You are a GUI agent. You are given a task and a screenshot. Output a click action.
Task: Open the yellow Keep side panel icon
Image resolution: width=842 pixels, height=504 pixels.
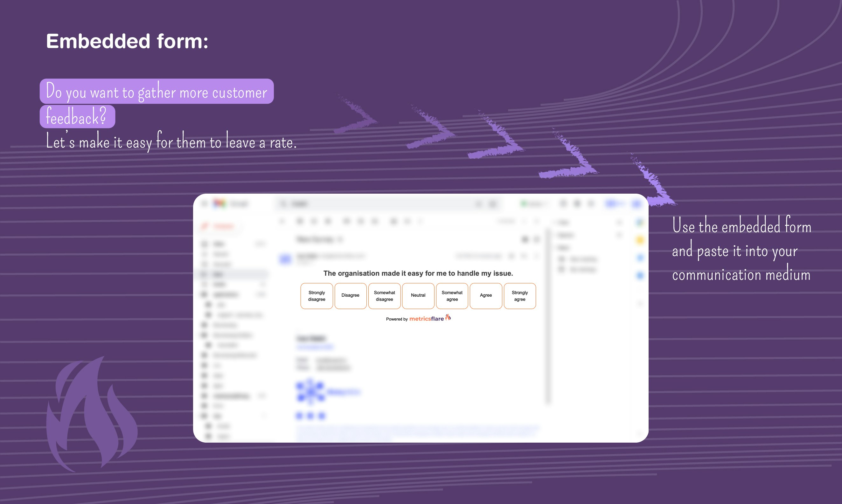[640, 240]
